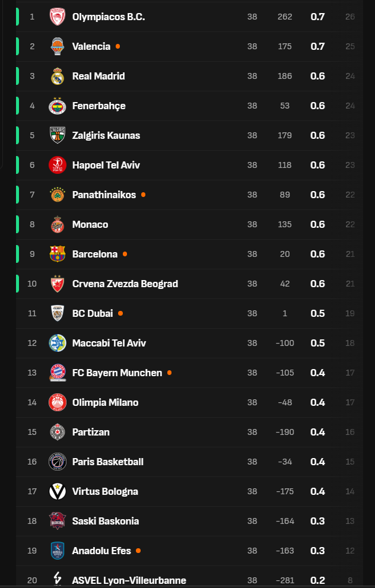The width and height of the screenshot is (375, 588).
Task: Select the Saski Baskonia crest
Action: point(57,521)
